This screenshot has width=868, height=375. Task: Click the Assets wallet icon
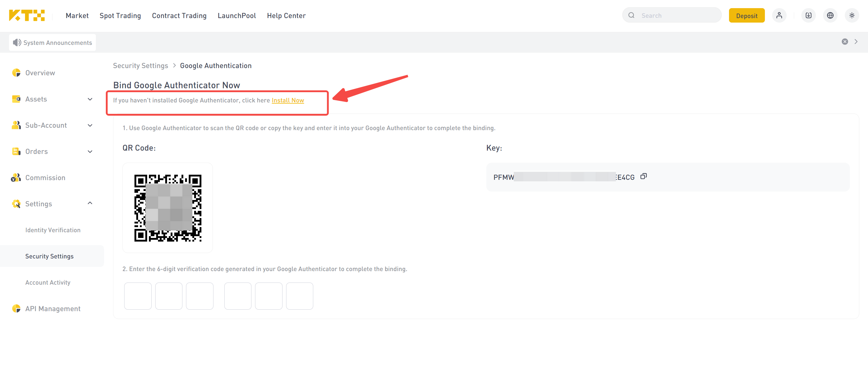(16, 99)
